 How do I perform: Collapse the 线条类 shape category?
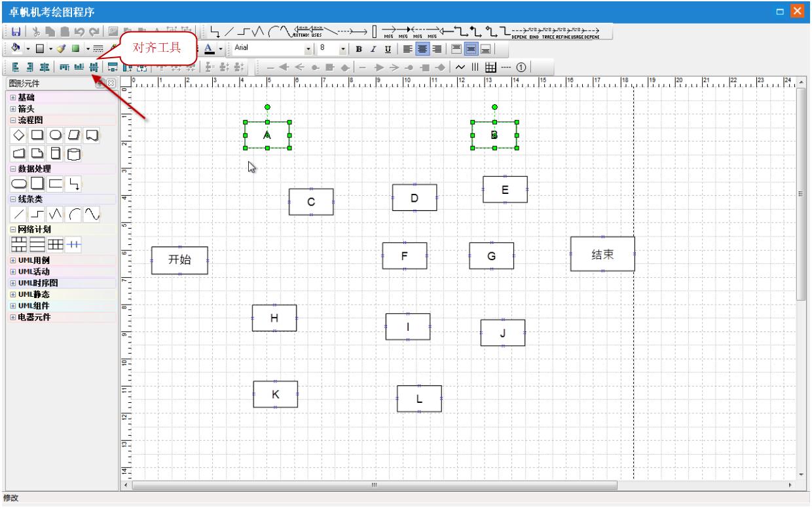13,198
